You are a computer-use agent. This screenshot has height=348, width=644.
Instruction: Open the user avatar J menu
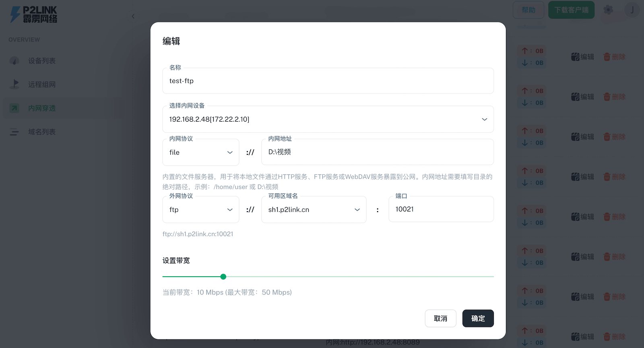[632, 10]
